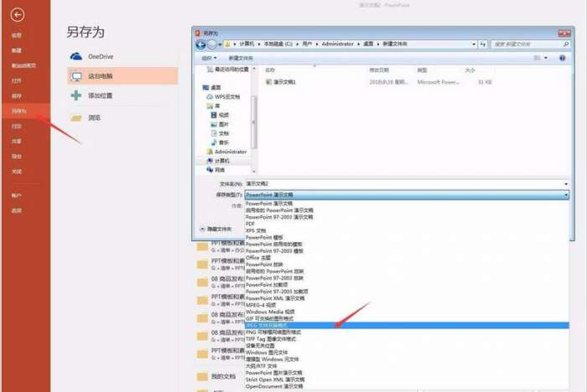The width and height of the screenshot is (587, 392).
Task: Select XPS 文档 in the type list
Action: 256,230
